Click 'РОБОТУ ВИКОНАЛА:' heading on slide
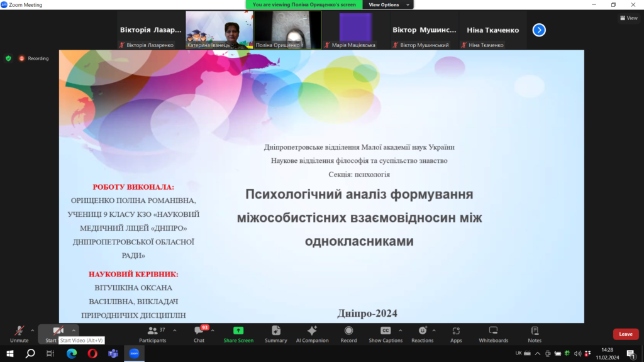The image size is (644, 362). pyautogui.click(x=133, y=187)
